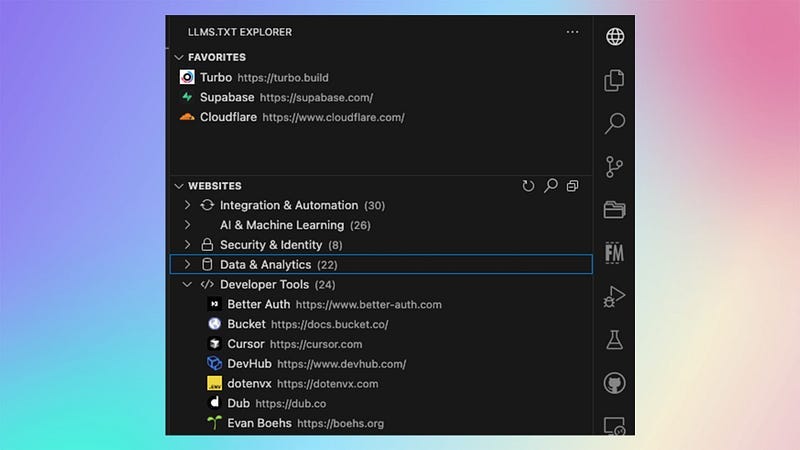The width and height of the screenshot is (800, 450).
Task: Click the dotenvx yellow favicon
Action: [x=214, y=383]
